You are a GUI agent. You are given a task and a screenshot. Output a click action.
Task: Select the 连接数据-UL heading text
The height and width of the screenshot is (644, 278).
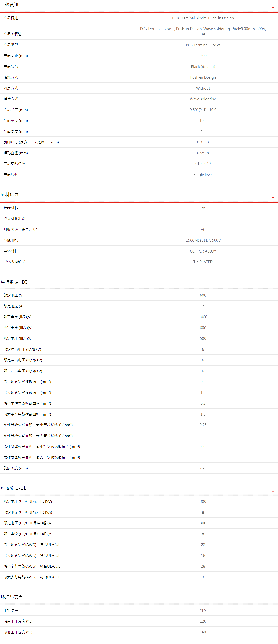tap(13, 488)
